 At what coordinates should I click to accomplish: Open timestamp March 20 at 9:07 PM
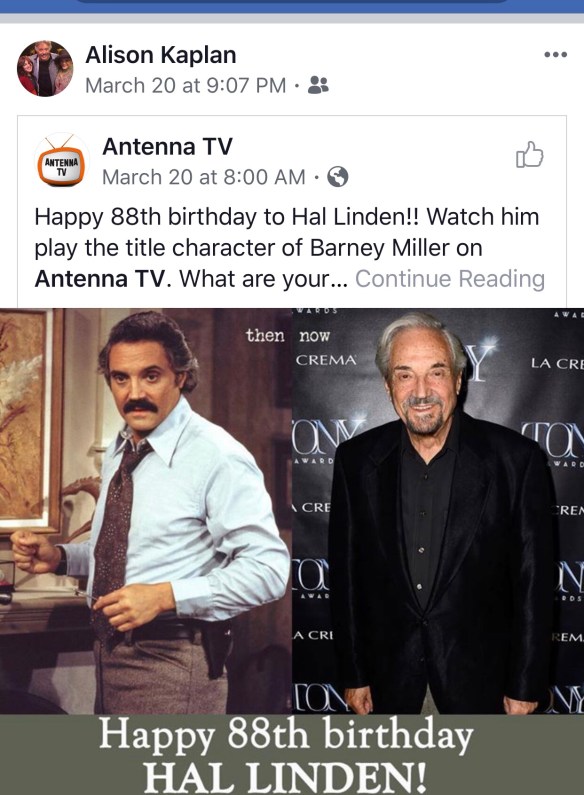[186, 85]
